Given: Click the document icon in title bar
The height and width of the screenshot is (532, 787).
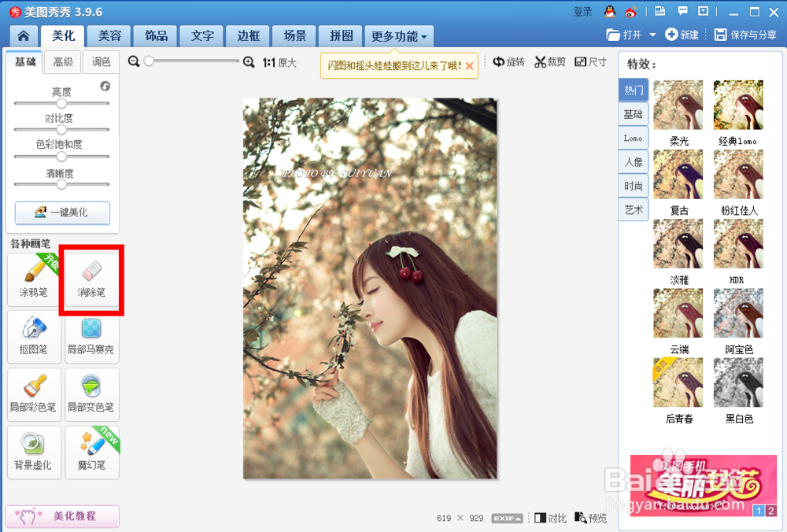Looking at the screenshot, I should (660, 10).
